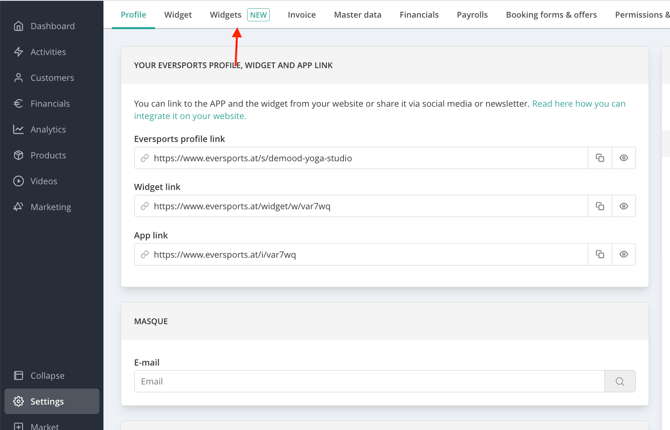This screenshot has width=670, height=430.
Task: Go to Activities in the sidebar
Action: pyautogui.click(x=48, y=52)
